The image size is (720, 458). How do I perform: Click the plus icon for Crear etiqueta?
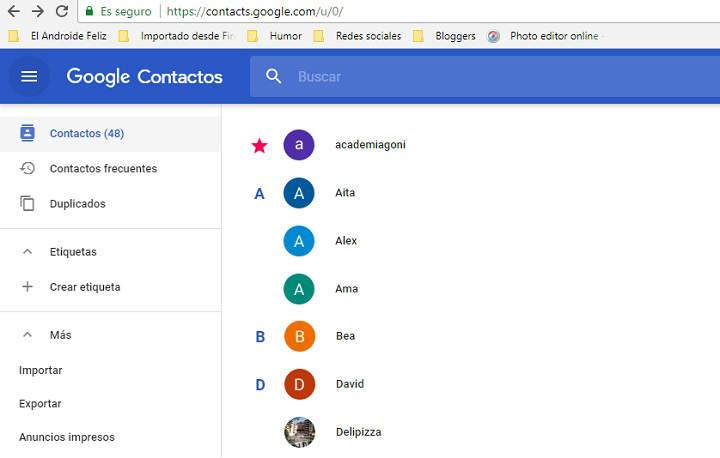(28, 287)
